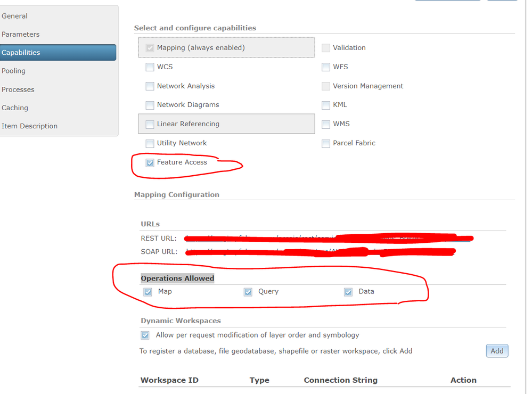The height and width of the screenshot is (394, 532).
Task: Enable the KML capability checkbox
Action: click(326, 105)
